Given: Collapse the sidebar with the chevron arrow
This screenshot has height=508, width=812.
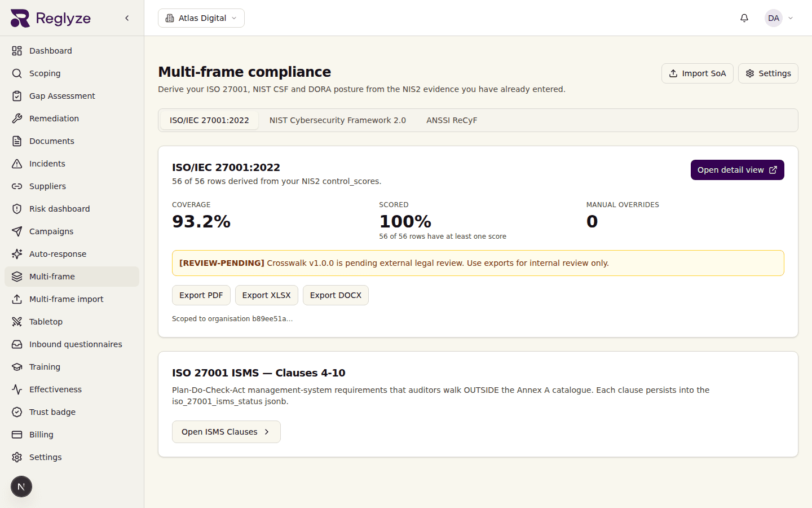Looking at the screenshot, I should (x=127, y=18).
